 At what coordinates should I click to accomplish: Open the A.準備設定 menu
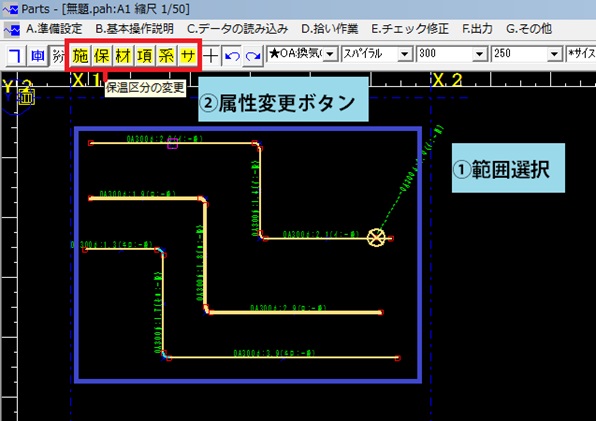coord(54,29)
